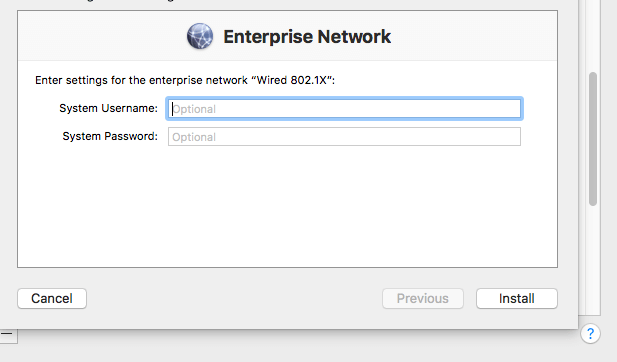The width and height of the screenshot is (617, 362).
Task: Click the empty gray area between Cancel and Previous
Action: pyautogui.click(x=234, y=298)
